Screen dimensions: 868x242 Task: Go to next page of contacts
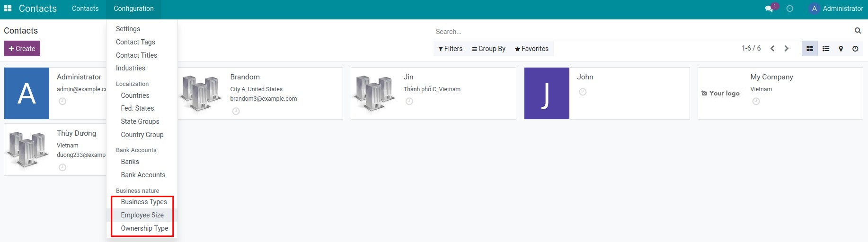(x=786, y=49)
